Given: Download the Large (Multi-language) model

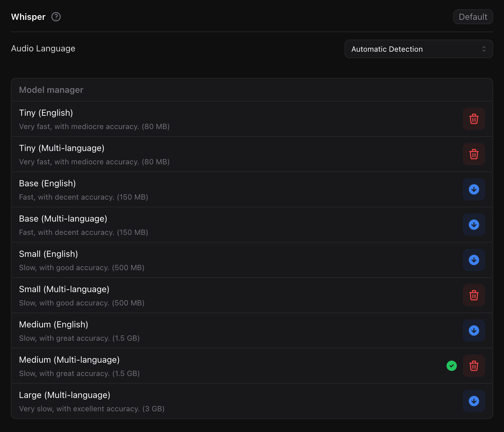Looking at the screenshot, I should (x=474, y=401).
